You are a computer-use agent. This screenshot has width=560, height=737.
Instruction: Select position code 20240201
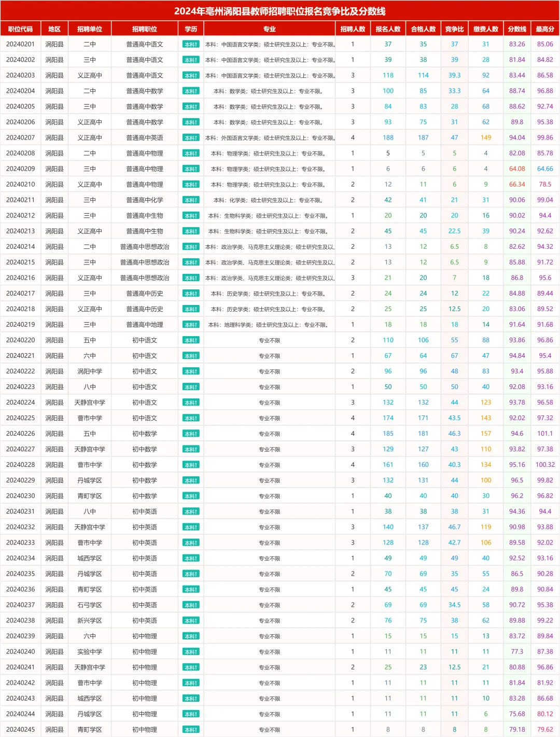click(x=21, y=44)
